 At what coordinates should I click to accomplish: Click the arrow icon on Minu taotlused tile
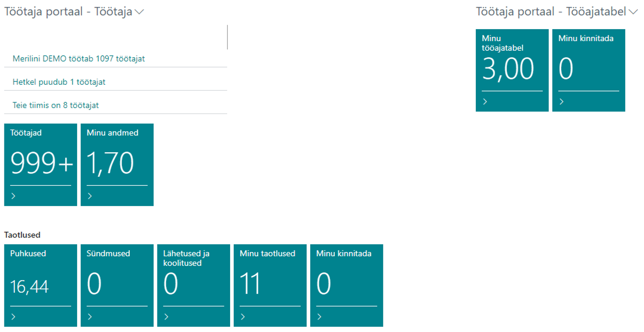tap(243, 317)
